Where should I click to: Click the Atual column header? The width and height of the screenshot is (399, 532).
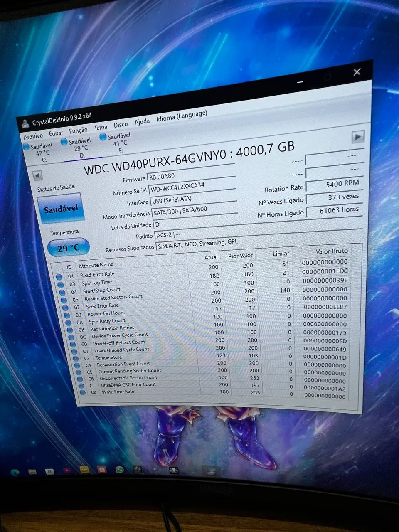click(x=211, y=257)
